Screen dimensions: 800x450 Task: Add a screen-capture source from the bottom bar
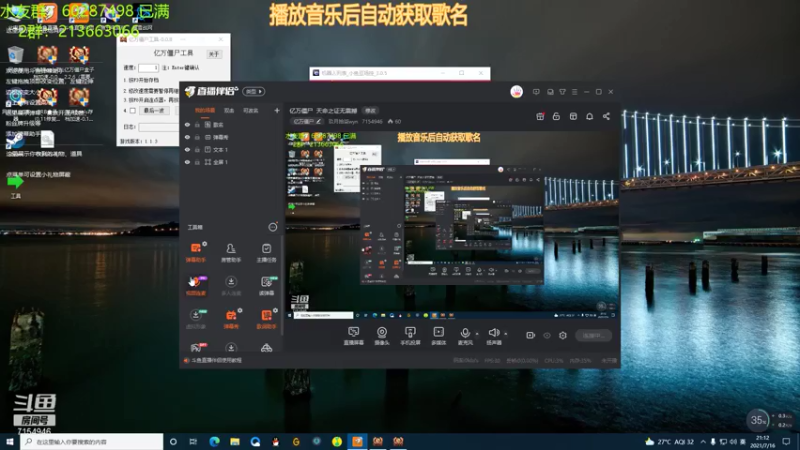pos(354,336)
